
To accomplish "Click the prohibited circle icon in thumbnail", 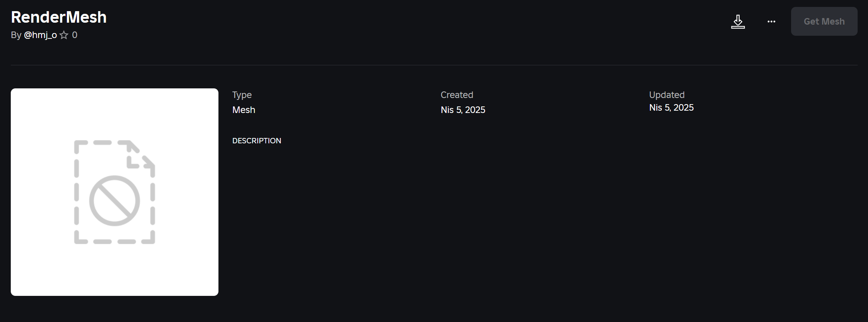I will coord(114,201).
